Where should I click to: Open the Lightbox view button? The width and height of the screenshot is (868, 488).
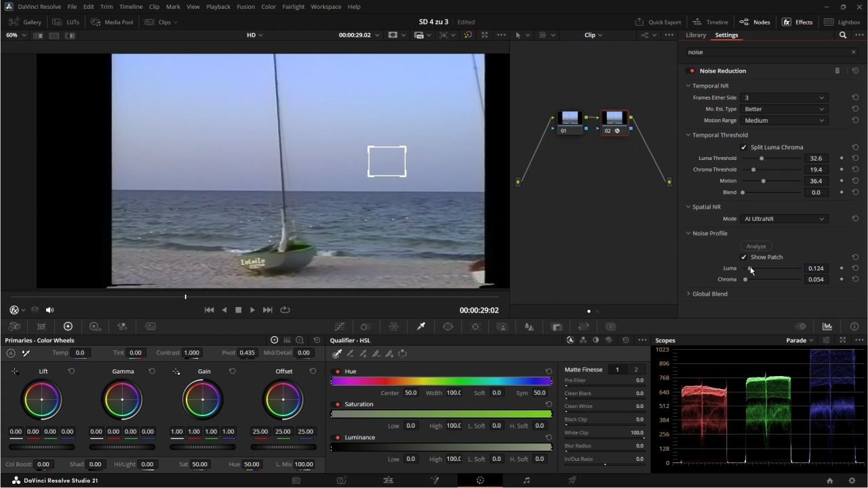click(842, 22)
